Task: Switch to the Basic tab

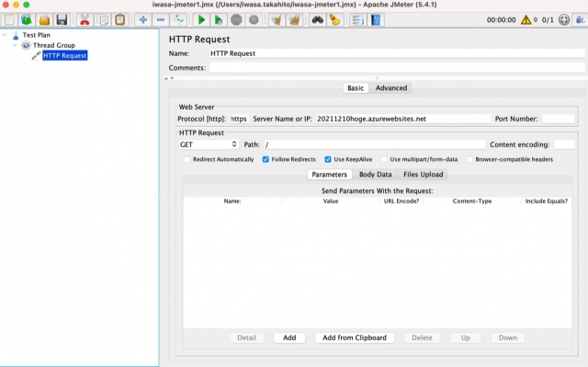Action: 356,87
